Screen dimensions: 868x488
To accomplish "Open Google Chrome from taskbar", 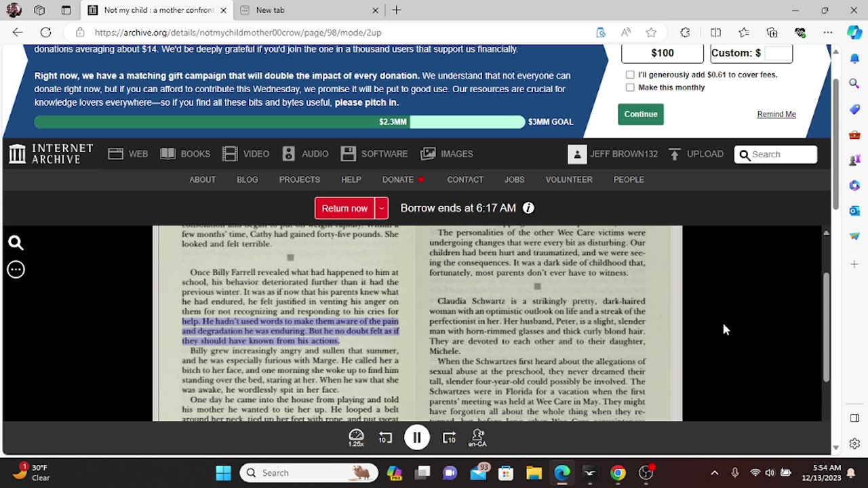I will click(x=618, y=472).
